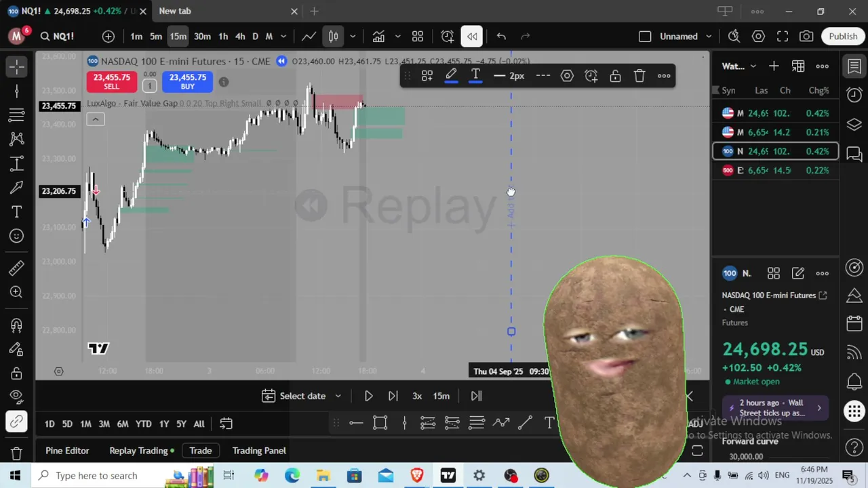Play the bar replay

368,396
